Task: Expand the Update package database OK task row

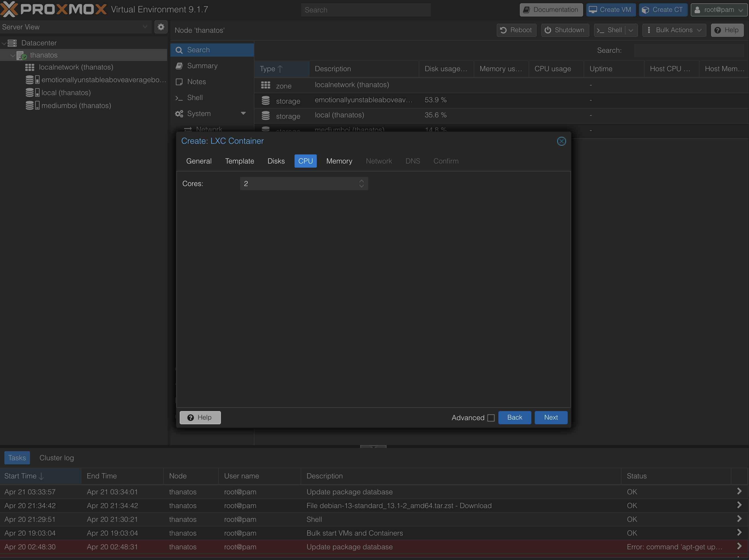Action: (739, 491)
